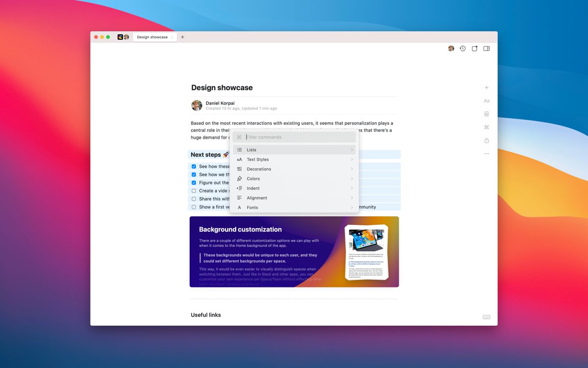Click the collaborator avatar in the top toolbar

(x=451, y=49)
